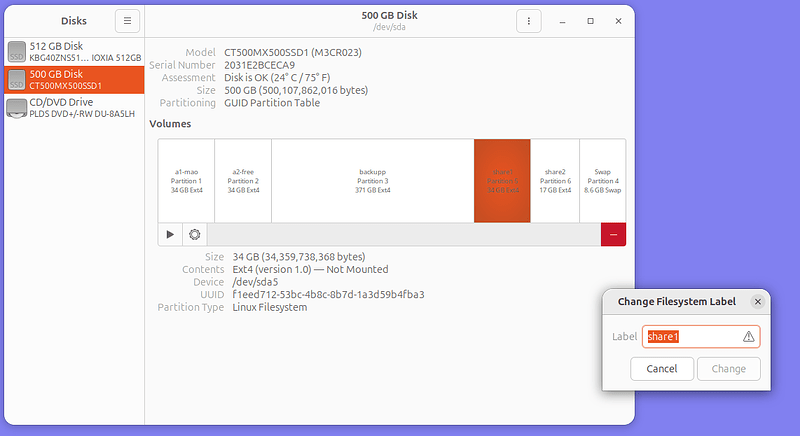Select the 500 GB Disk CT500MX500SSD1 entry
This screenshot has width=800, height=436.
(74, 80)
